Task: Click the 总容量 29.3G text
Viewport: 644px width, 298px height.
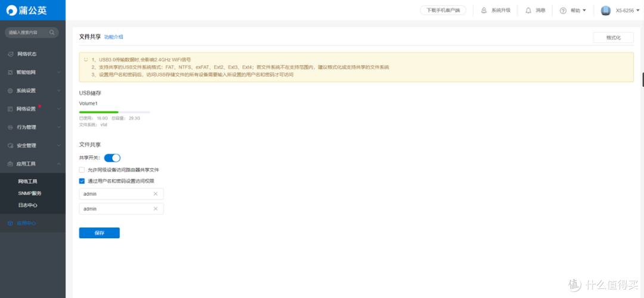Action: (x=126, y=118)
